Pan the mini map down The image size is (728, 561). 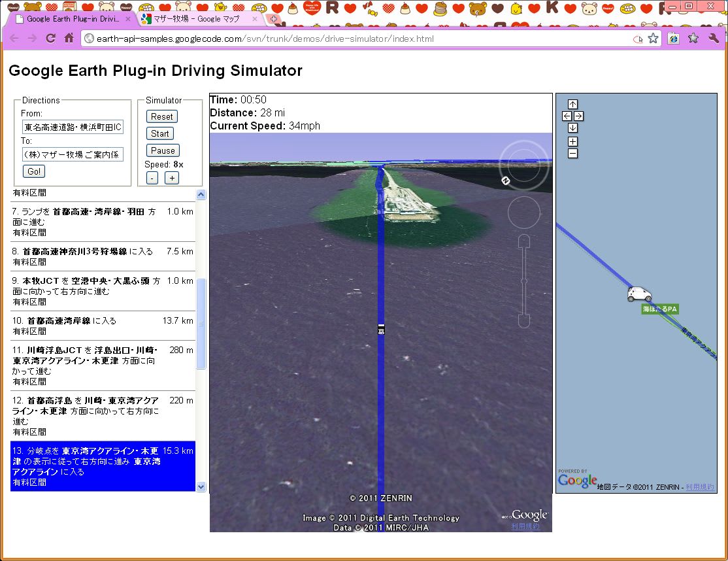(572, 127)
